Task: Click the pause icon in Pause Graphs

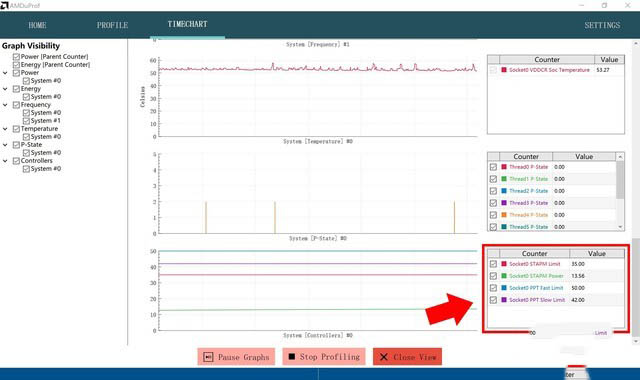Action: tap(208, 357)
